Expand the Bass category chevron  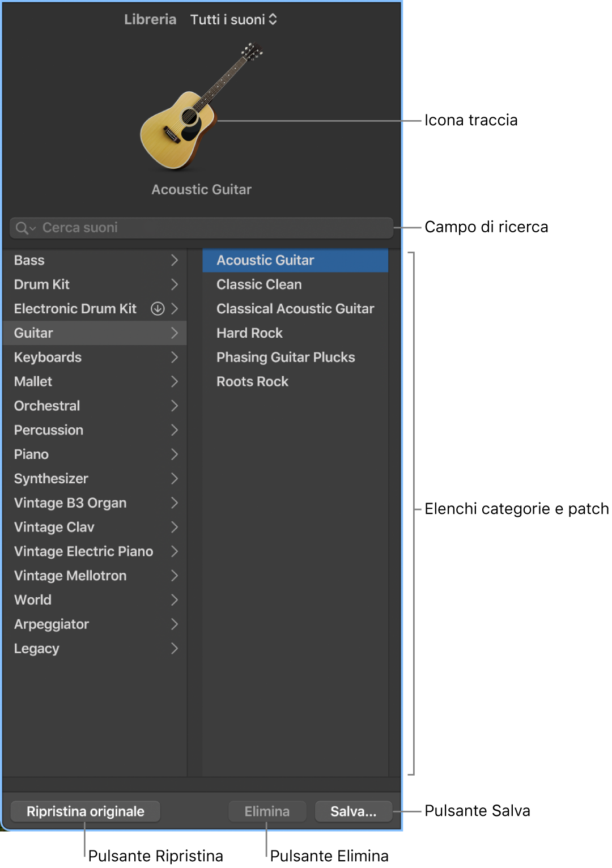(175, 261)
